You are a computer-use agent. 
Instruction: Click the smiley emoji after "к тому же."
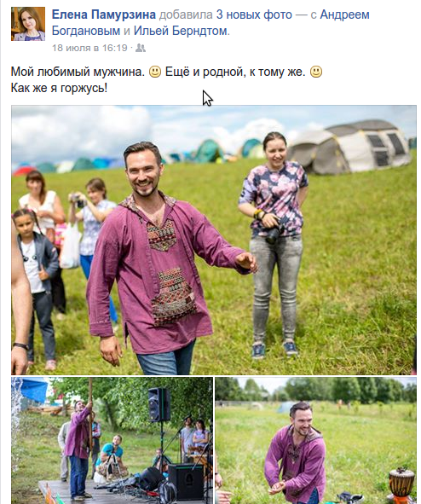tap(316, 72)
